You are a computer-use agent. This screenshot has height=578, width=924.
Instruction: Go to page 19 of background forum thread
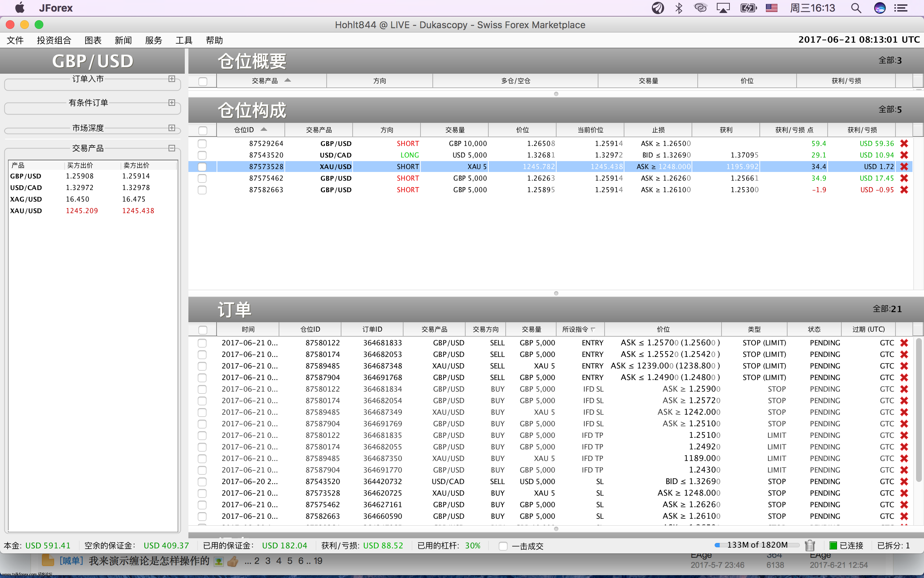click(x=318, y=561)
